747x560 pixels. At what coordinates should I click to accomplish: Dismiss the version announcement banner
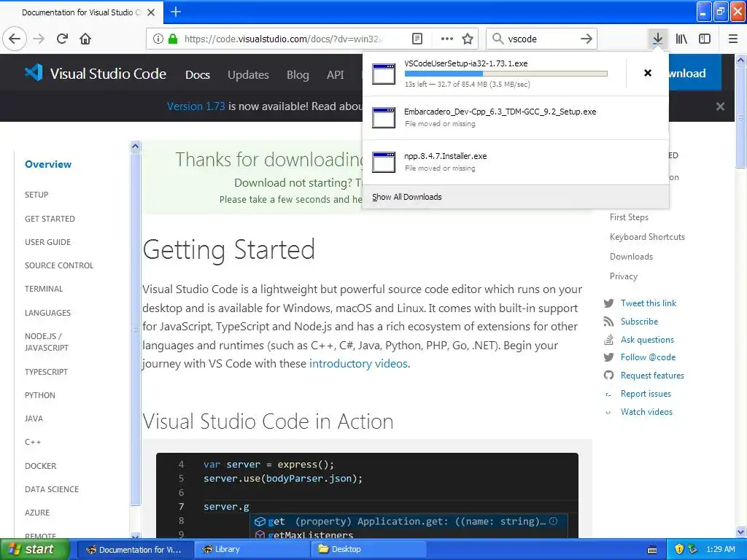coord(720,106)
